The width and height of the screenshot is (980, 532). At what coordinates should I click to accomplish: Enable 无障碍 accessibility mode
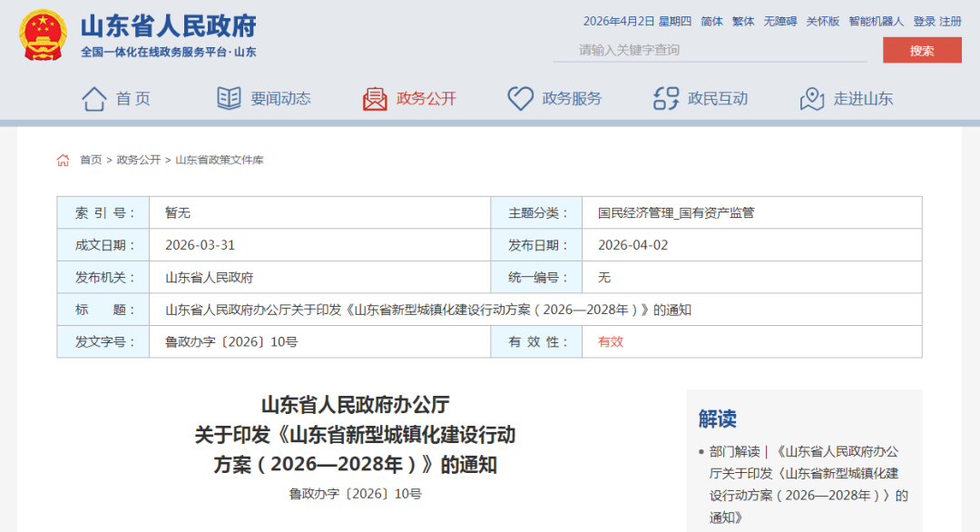(x=779, y=21)
